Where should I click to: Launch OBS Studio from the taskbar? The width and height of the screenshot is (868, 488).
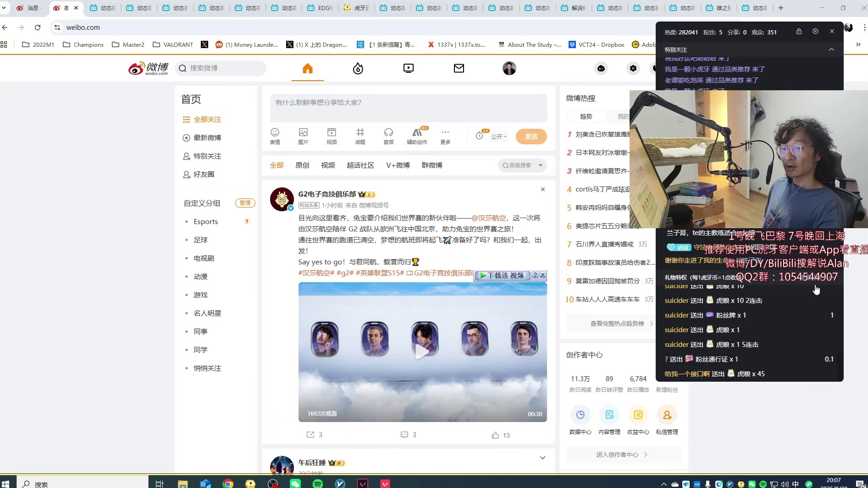point(273,484)
